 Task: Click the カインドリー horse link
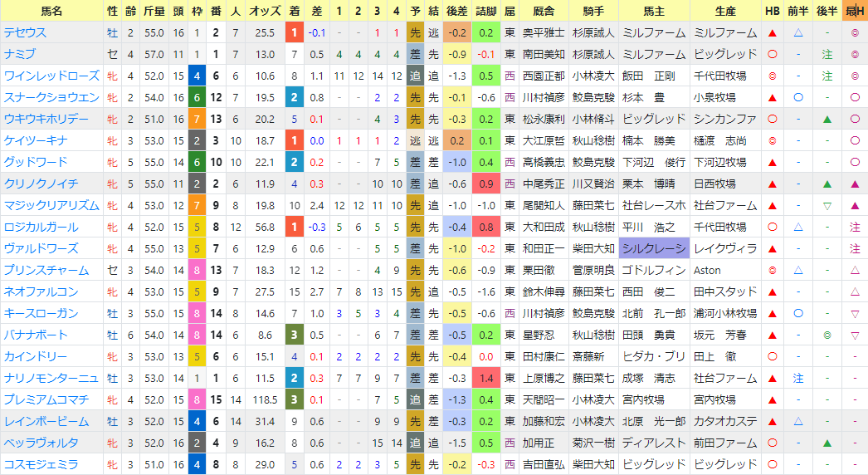(36, 357)
